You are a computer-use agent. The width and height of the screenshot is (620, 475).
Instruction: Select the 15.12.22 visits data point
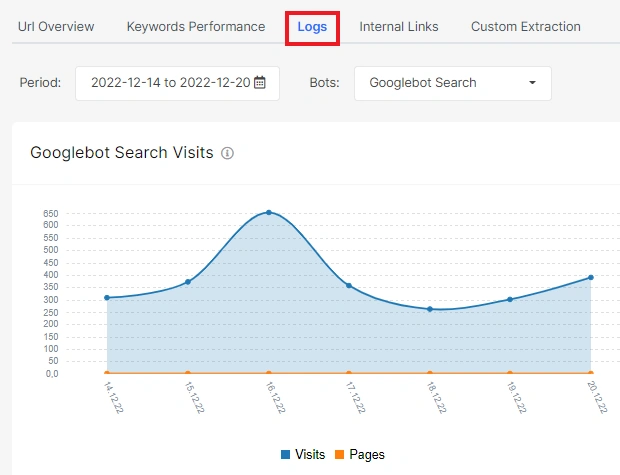pyautogui.click(x=188, y=282)
